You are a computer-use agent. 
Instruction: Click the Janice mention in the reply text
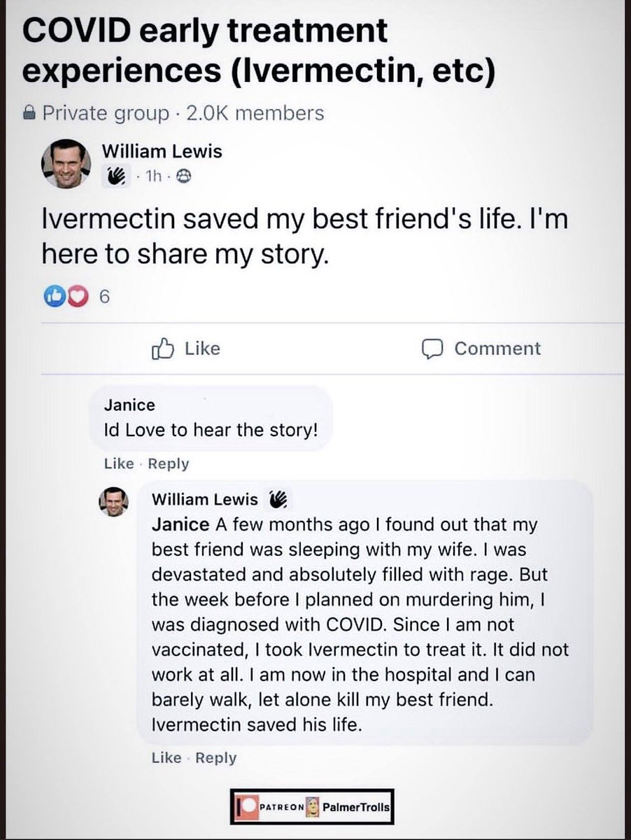[180, 524]
